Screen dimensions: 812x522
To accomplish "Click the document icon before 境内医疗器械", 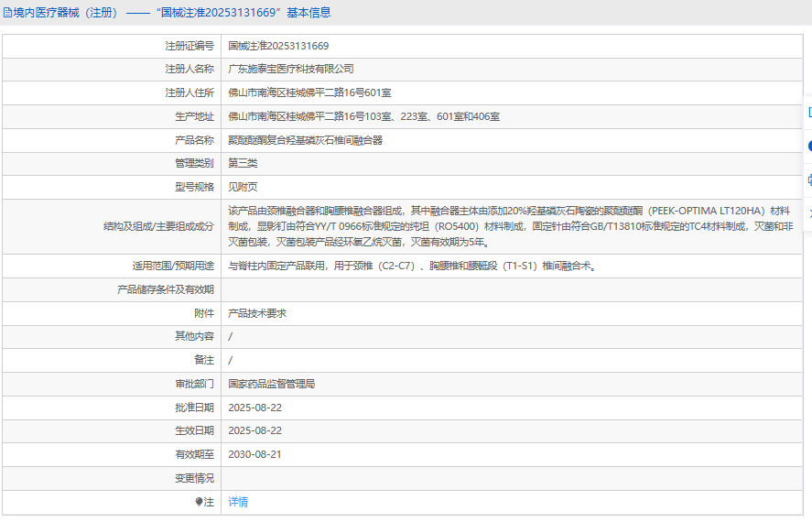I will (x=7, y=13).
